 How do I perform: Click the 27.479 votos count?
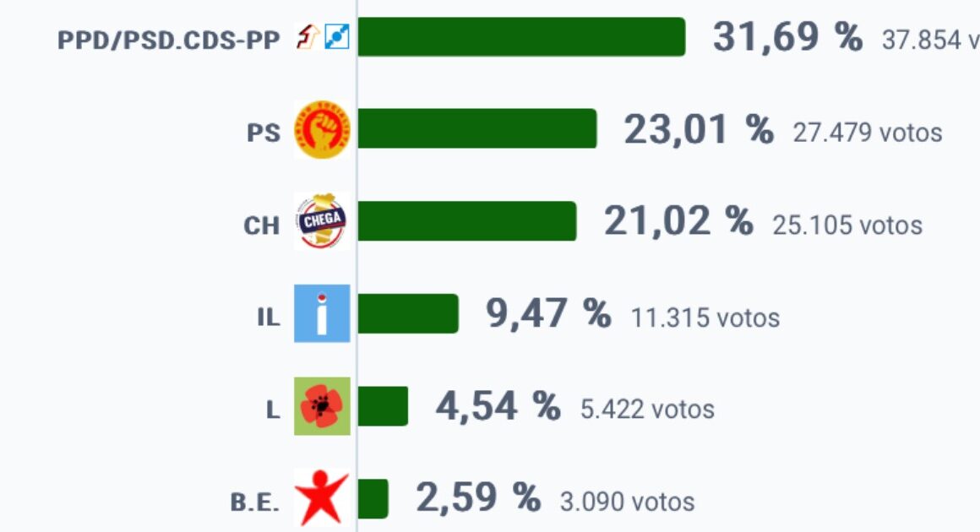[x=868, y=133]
